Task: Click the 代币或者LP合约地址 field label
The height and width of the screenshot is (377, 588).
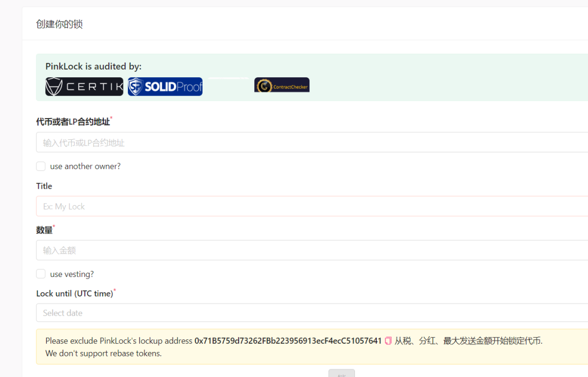Action: point(73,122)
